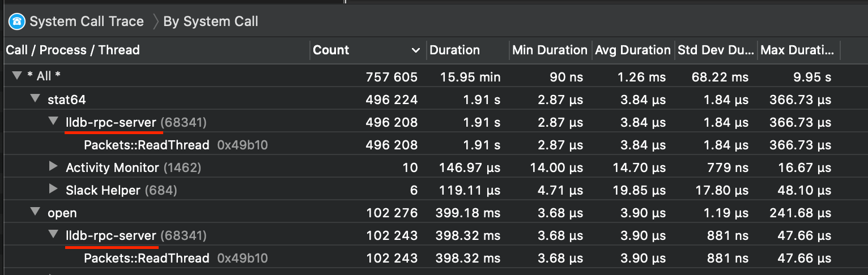Collapse the * All * root row

point(17,76)
